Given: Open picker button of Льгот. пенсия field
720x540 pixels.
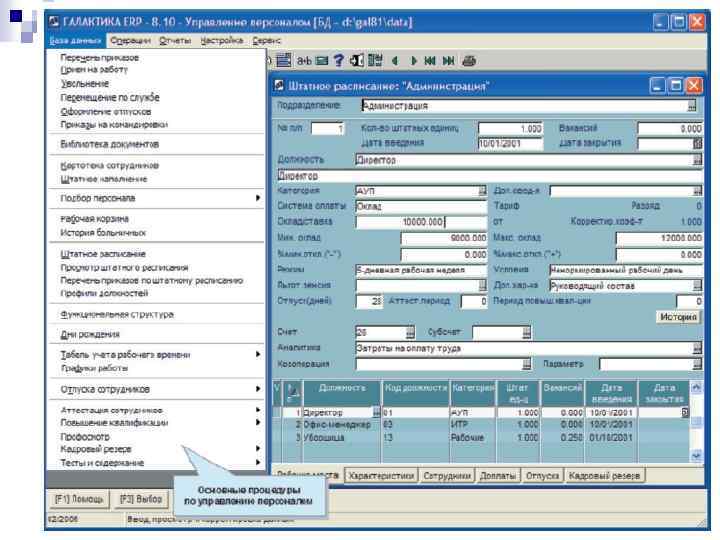Looking at the screenshot, I should [482, 285].
